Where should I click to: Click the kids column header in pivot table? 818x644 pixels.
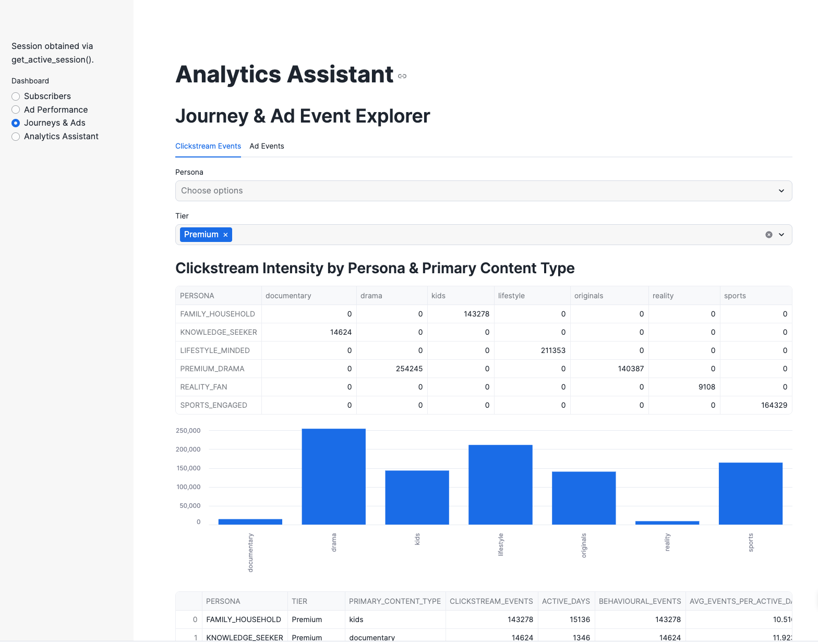(x=438, y=296)
